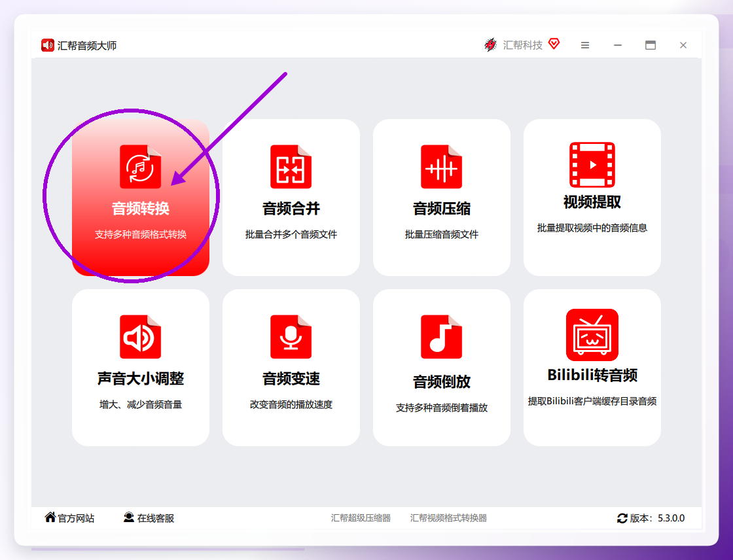Select the 音频倒放 card title

[x=441, y=382]
